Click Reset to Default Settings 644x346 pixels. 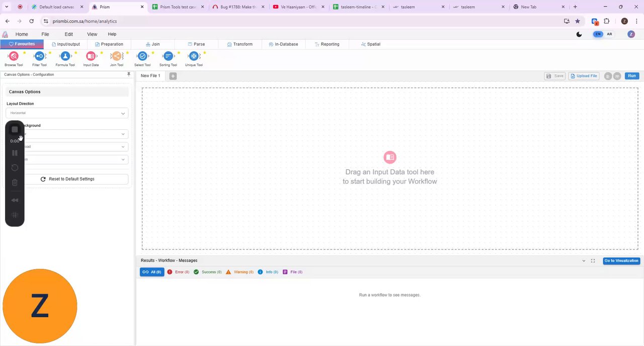click(x=67, y=179)
